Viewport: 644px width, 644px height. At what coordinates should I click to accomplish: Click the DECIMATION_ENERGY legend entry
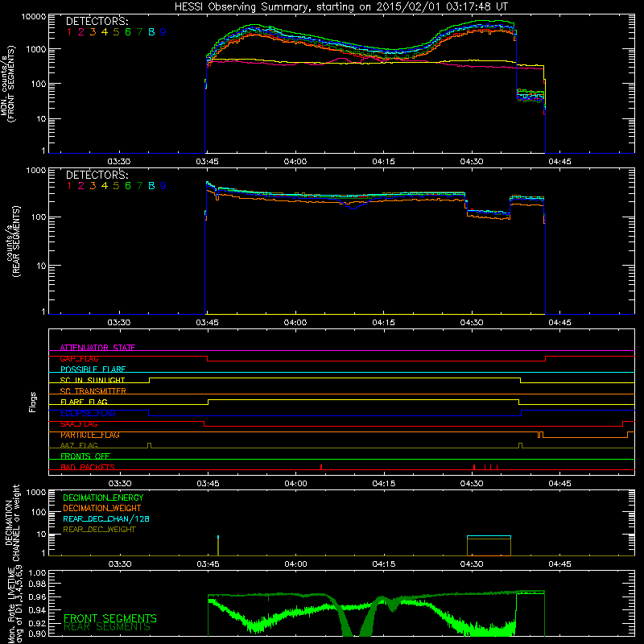click(x=103, y=497)
